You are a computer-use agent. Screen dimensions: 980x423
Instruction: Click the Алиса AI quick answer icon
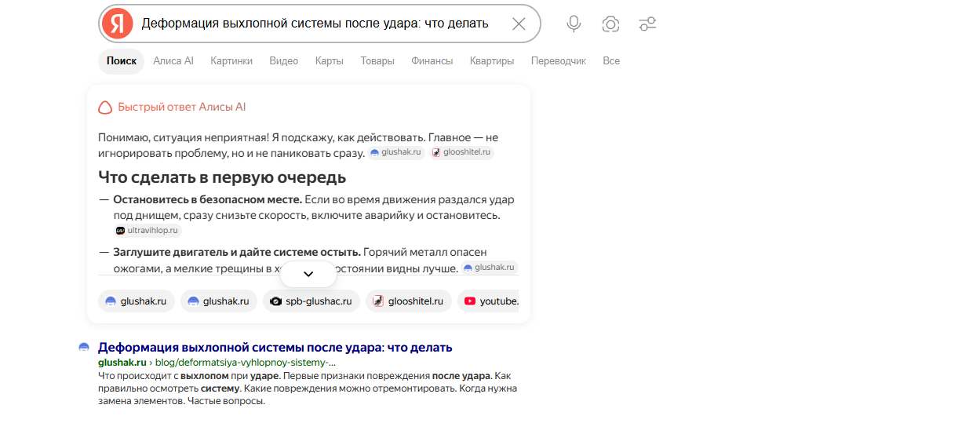click(x=105, y=108)
